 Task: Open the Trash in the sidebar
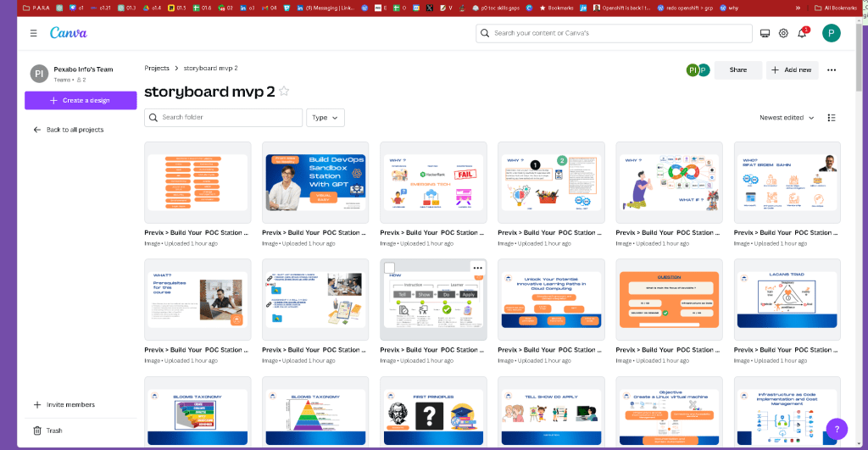point(48,431)
